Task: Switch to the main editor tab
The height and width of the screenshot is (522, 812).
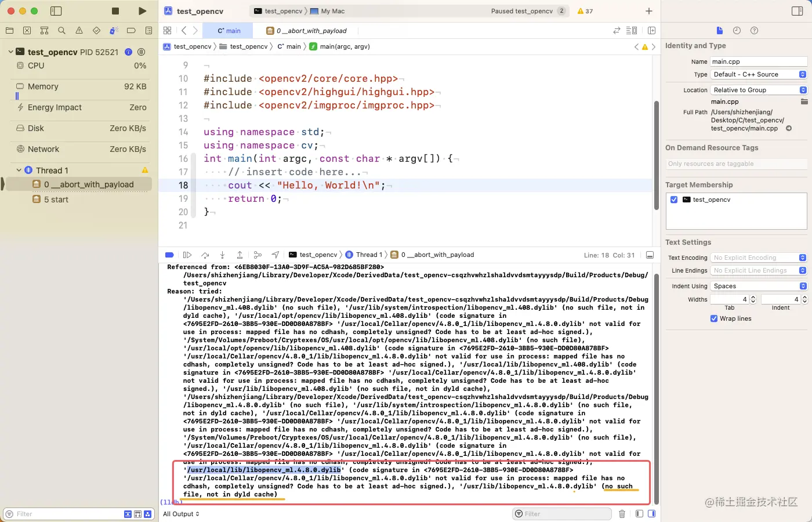Action: pos(229,31)
